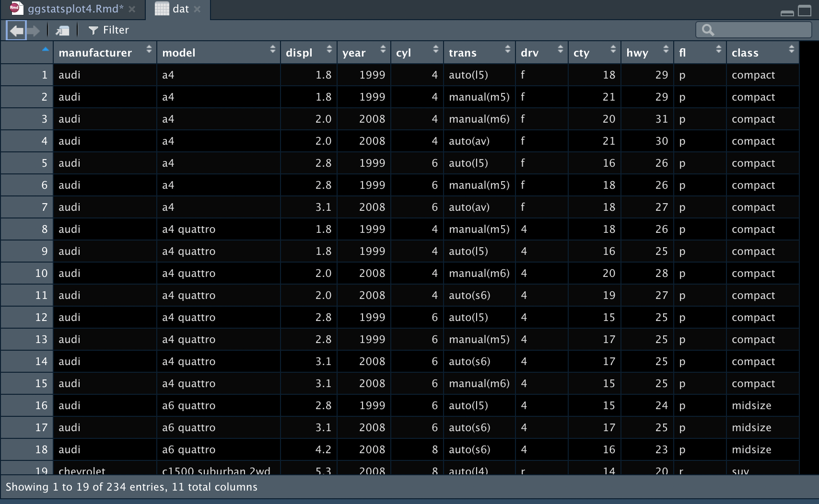Image resolution: width=819 pixels, height=504 pixels.
Task: Click displ 3.1 in row 7
Action: 324,207
